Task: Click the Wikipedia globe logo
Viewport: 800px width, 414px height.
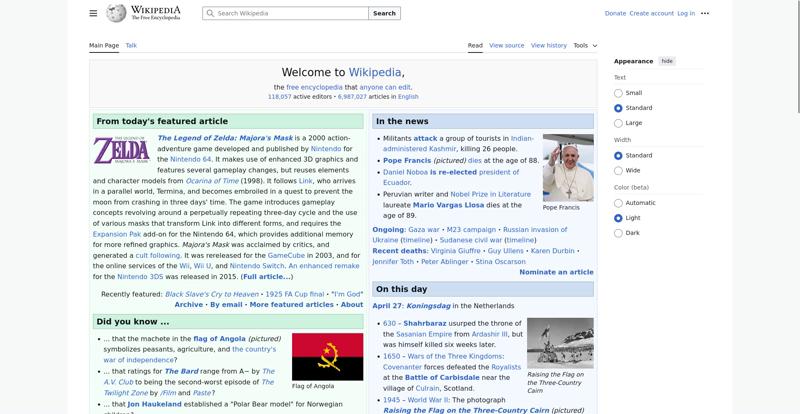Action: pos(116,13)
